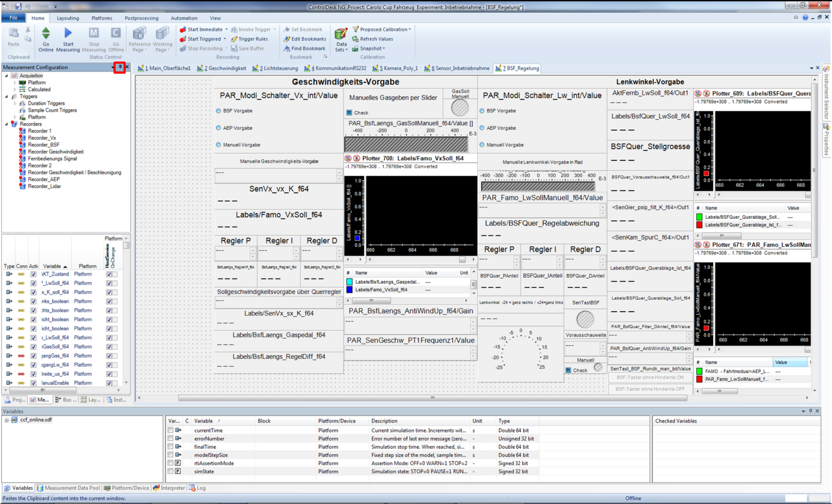Click the Edit Bookmarks icon
The width and height of the screenshot is (832, 504).
pyautogui.click(x=287, y=39)
